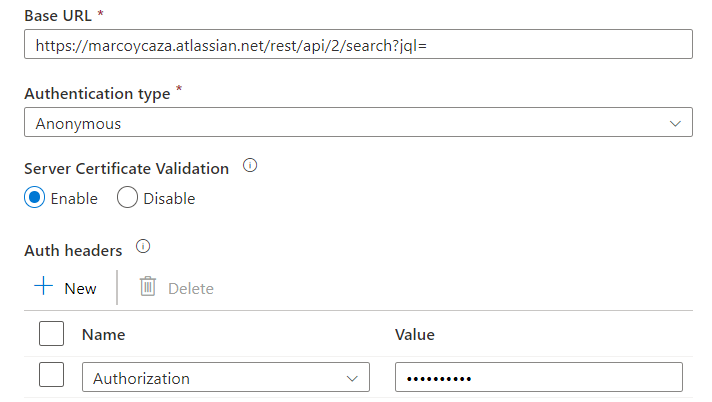712x402 pixels.
Task: Check the select-all checkbox beside Name
Action: coord(51,333)
